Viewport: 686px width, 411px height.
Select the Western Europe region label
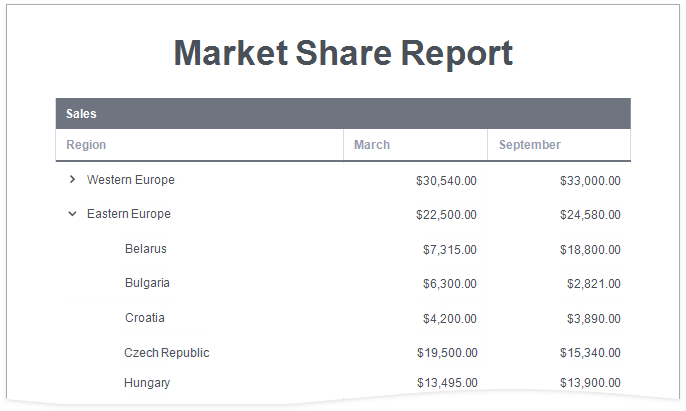pos(131,180)
